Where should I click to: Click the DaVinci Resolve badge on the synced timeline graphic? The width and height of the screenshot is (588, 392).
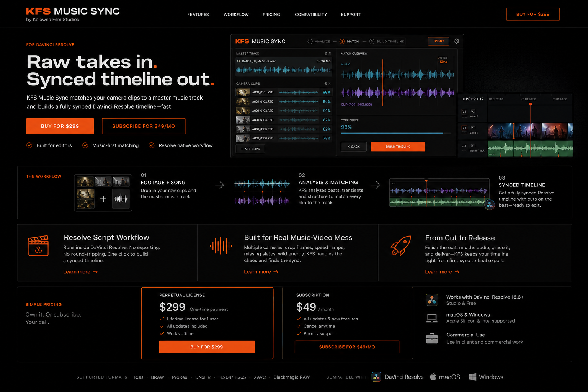(490, 205)
